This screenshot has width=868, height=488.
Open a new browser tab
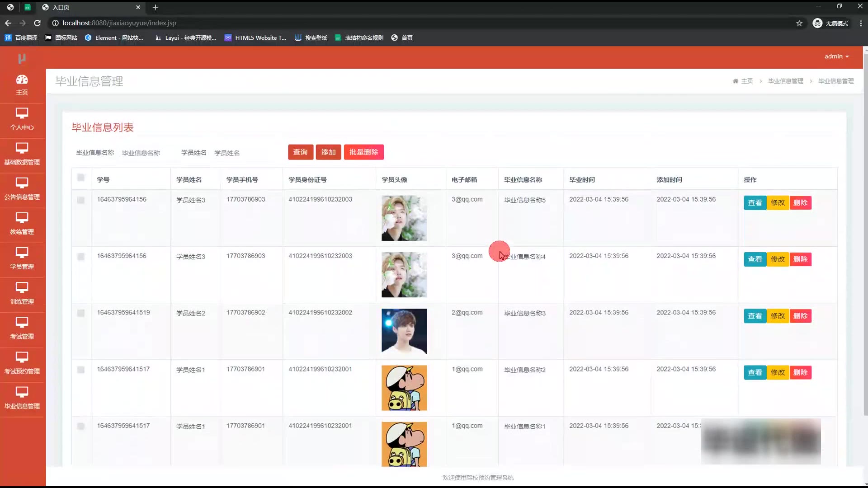coord(155,7)
